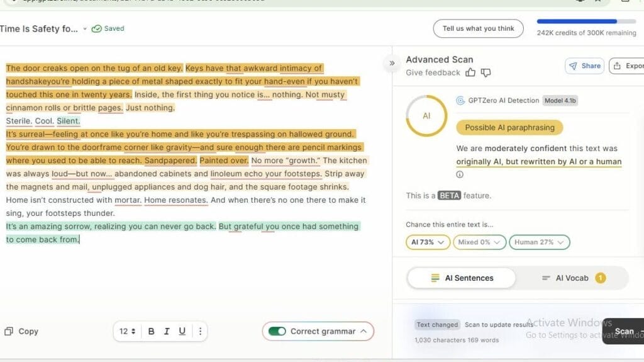644x362 pixels.
Task: Click the 'Advanced Scan' heading
Action: (439, 60)
